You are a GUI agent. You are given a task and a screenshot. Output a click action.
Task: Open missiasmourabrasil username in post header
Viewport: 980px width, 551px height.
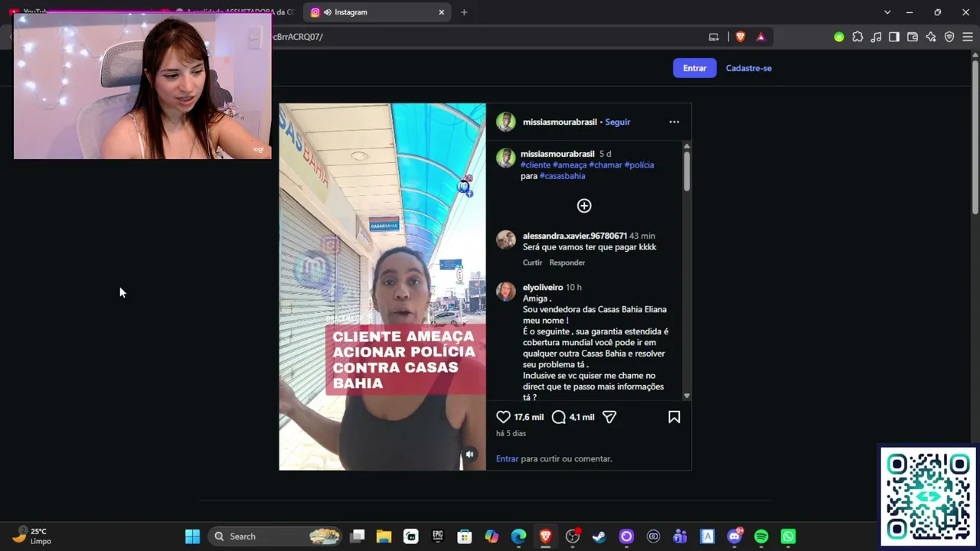pos(560,122)
